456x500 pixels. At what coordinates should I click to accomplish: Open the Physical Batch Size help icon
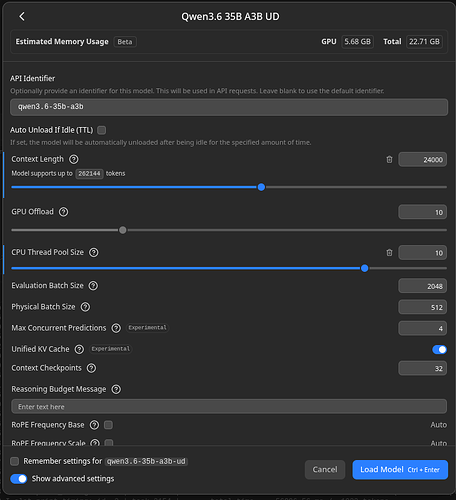[x=85, y=307]
